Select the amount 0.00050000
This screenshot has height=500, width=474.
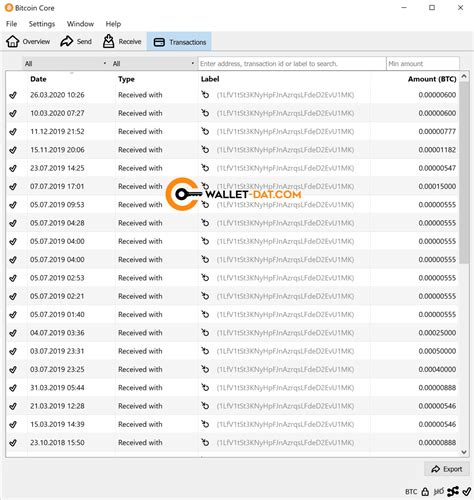point(437,351)
